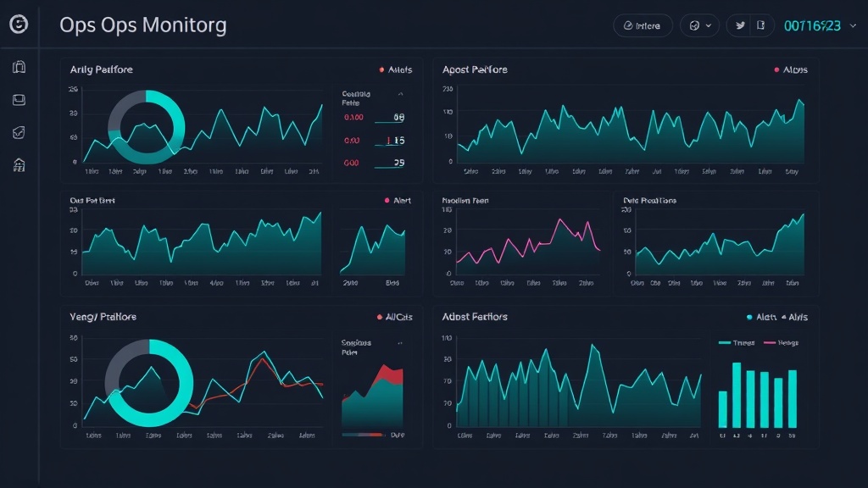Collapse the caret above the 0.100 readings
This screenshot has width=868, height=488.
tap(400, 94)
